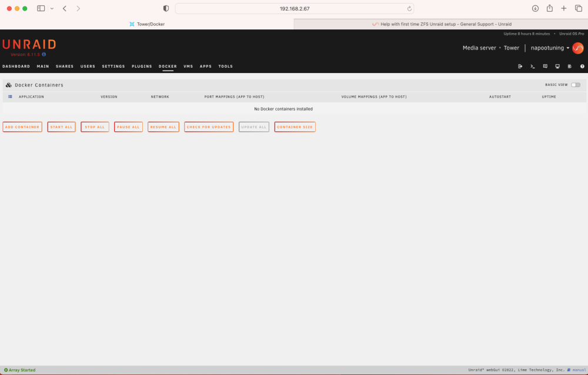Click the Resume All button

click(163, 127)
